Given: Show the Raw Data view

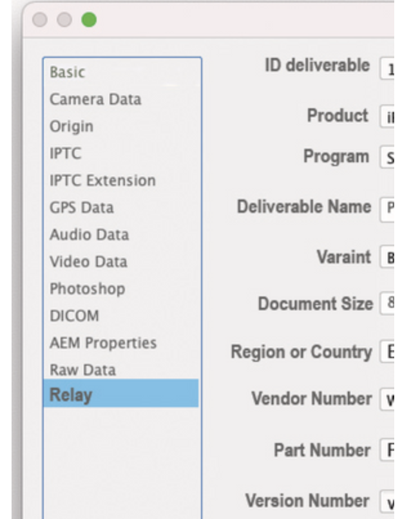Looking at the screenshot, I should click(82, 370).
